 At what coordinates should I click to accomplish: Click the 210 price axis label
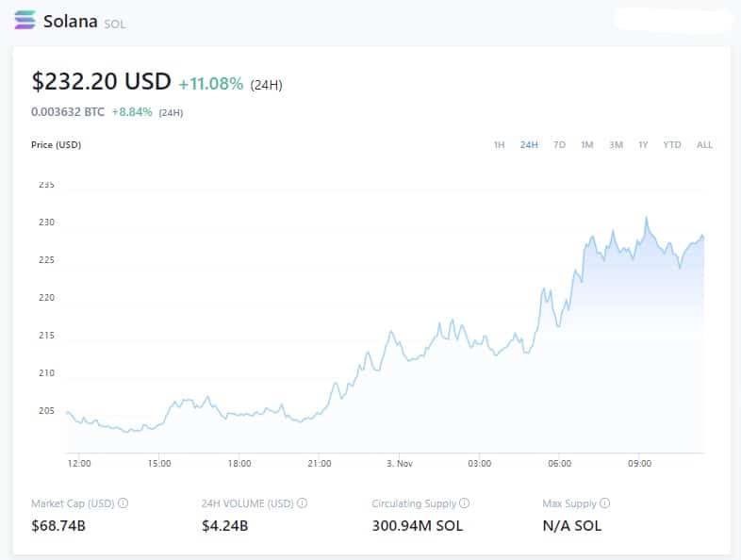pyautogui.click(x=46, y=372)
